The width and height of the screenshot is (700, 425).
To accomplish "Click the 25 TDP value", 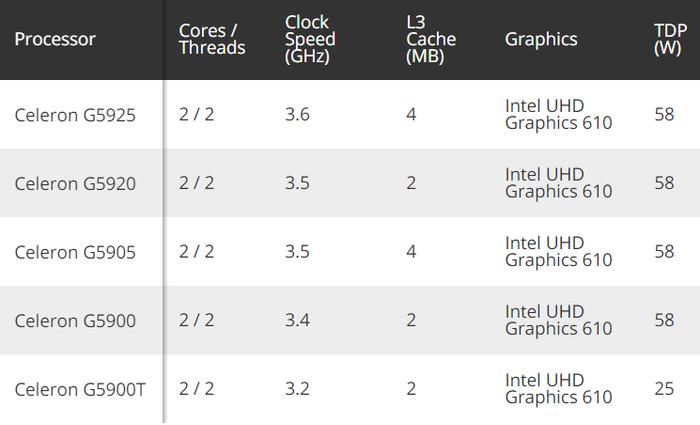I will click(x=664, y=389).
